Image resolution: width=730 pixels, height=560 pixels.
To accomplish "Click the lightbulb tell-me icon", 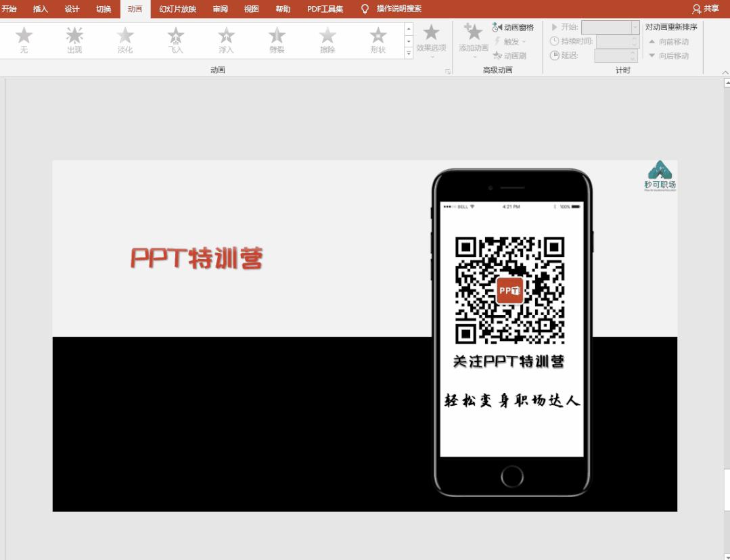I will (365, 9).
